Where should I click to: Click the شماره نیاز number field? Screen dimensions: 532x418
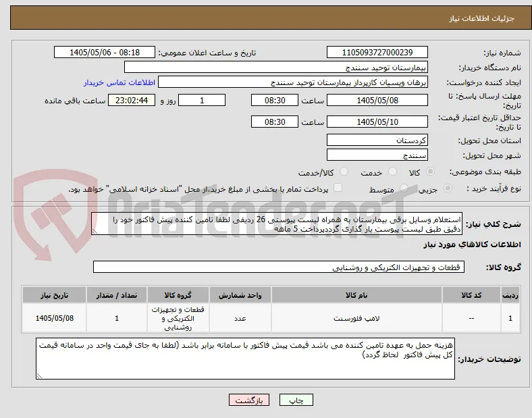377,53
